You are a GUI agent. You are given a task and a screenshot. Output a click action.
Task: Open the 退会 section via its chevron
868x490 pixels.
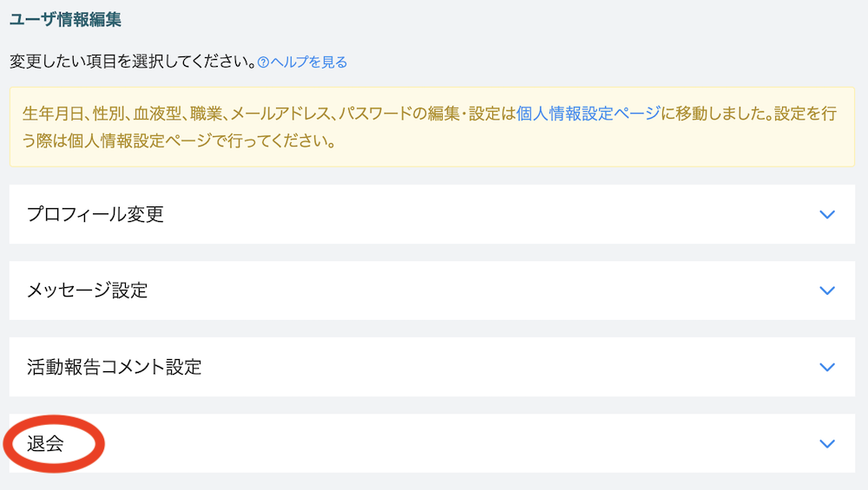(x=827, y=443)
